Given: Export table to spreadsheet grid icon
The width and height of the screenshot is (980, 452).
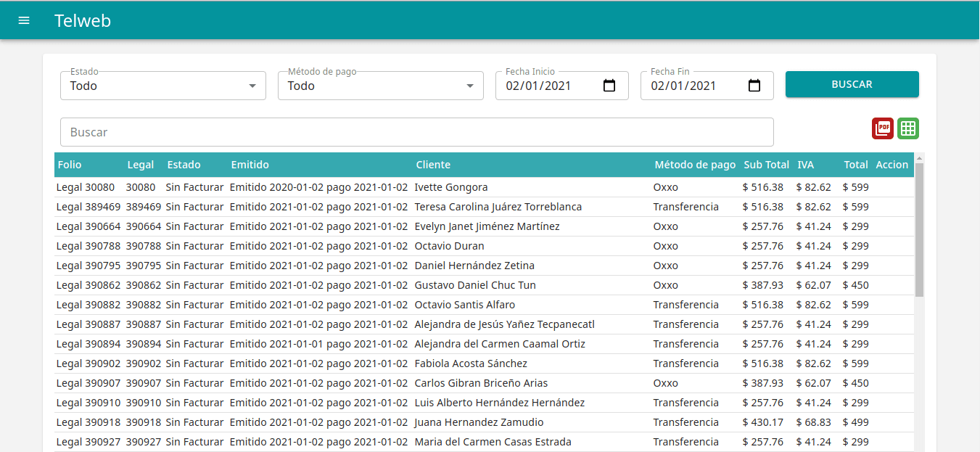Looking at the screenshot, I should pyautogui.click(x=908, y=128).
